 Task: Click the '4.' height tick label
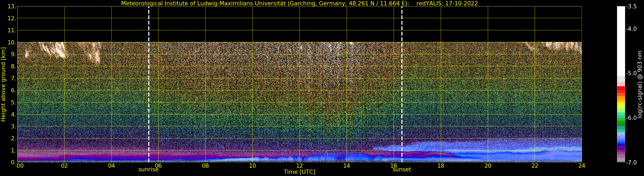[13, 114]
